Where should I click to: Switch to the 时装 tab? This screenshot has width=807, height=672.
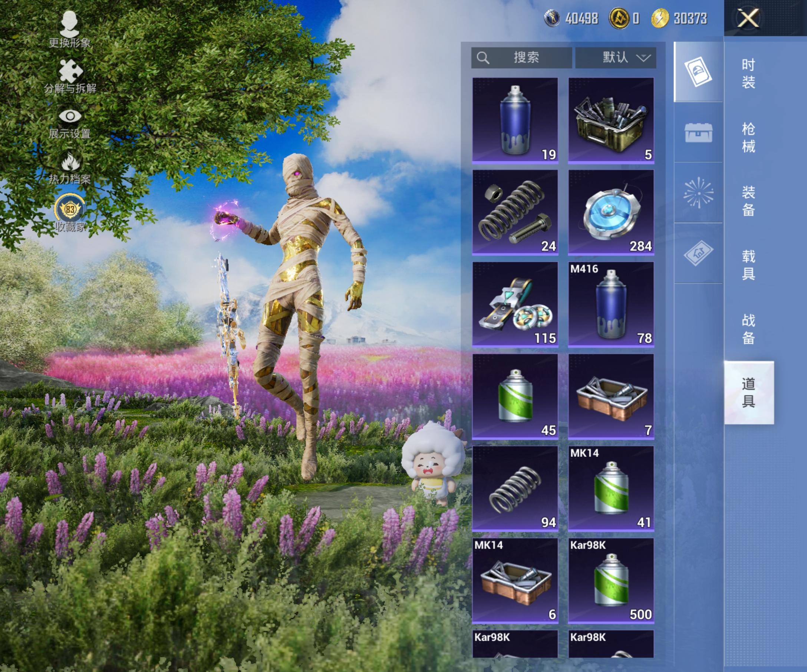click(x=748, y=73)
